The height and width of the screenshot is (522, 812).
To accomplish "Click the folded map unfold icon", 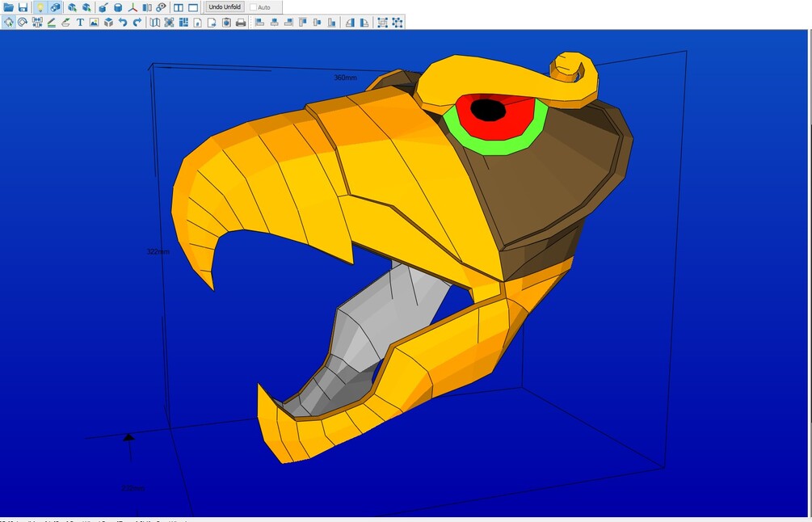I will coord(155,23).
